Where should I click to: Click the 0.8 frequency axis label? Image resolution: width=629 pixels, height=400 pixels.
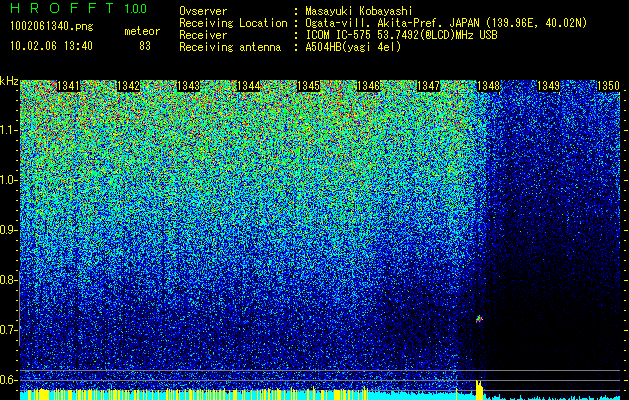point(8,280)
